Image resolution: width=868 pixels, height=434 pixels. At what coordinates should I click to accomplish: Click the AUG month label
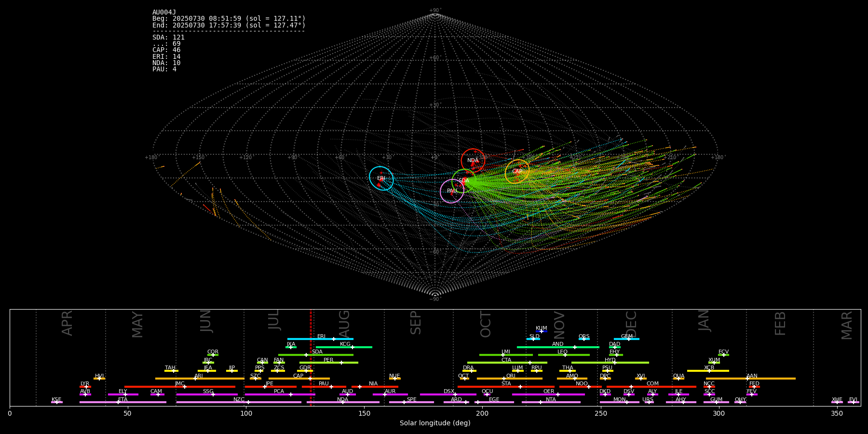(x=345, y=324)
